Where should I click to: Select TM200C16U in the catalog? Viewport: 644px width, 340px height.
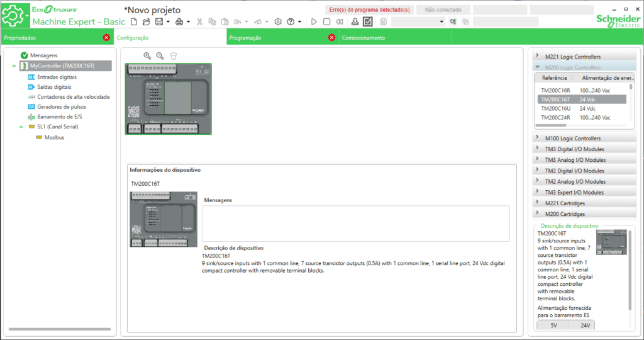[582, 108]
